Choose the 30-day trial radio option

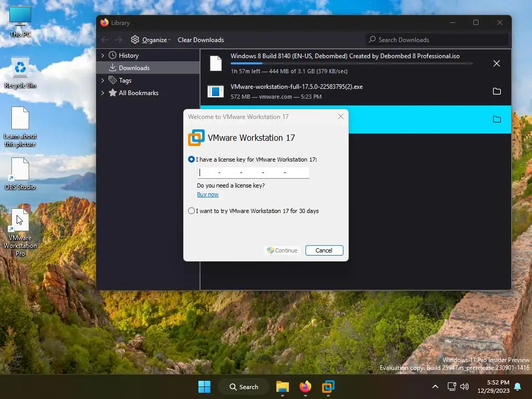coord(191,211)
